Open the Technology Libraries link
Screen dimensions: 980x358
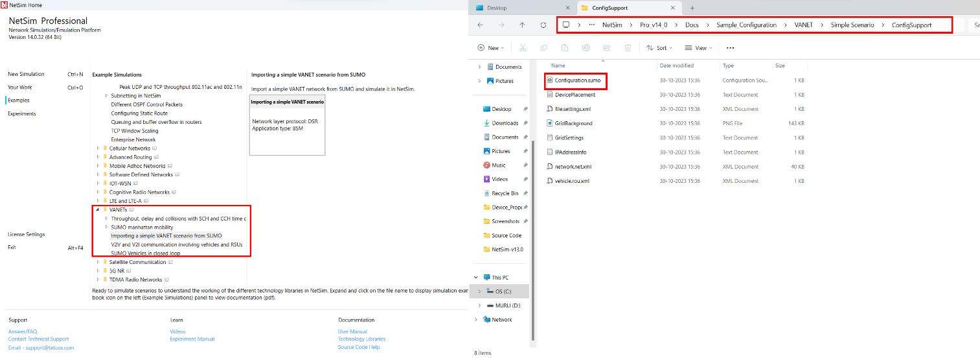coord(361,339)
